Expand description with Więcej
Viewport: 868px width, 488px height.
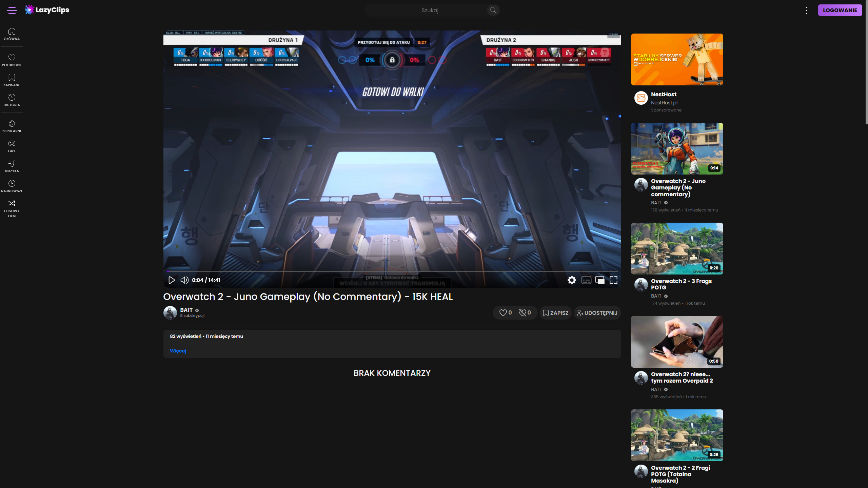[178, 351]
